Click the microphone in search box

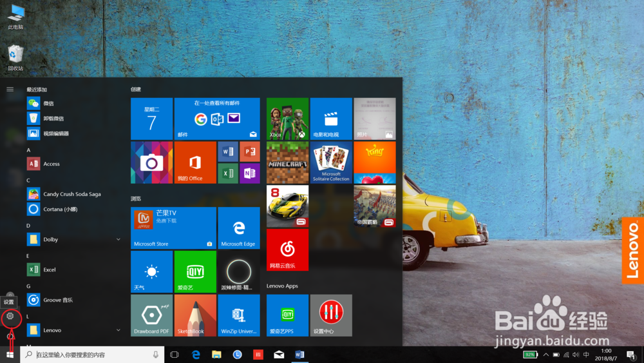point(156,355)
